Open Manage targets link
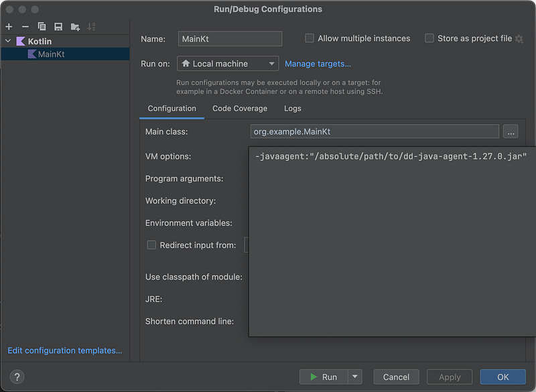This screenshot has width=536, height=392. (318, 64)
